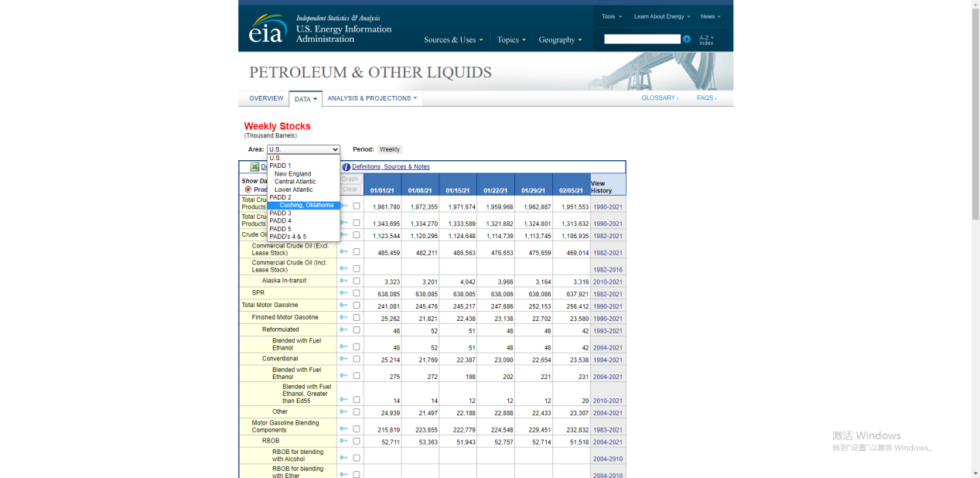
Task: Click key icon in Total Motor Gasoline row
Action: [x=343, y=306]
